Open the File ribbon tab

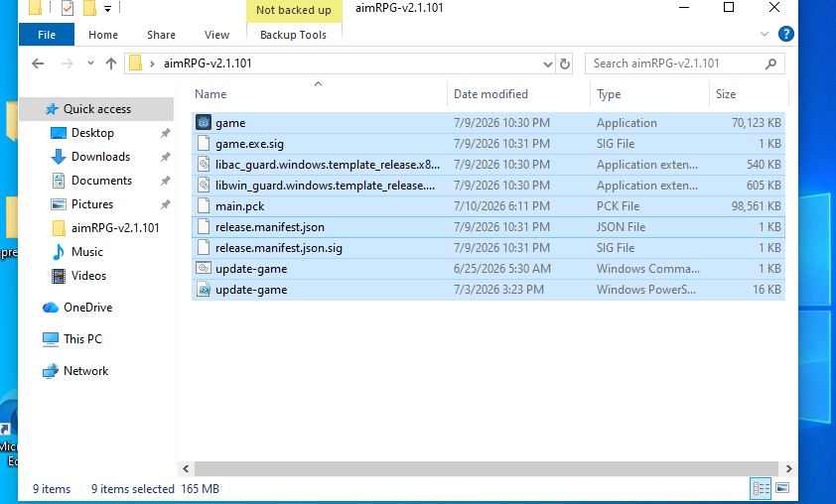click(47, 35)
